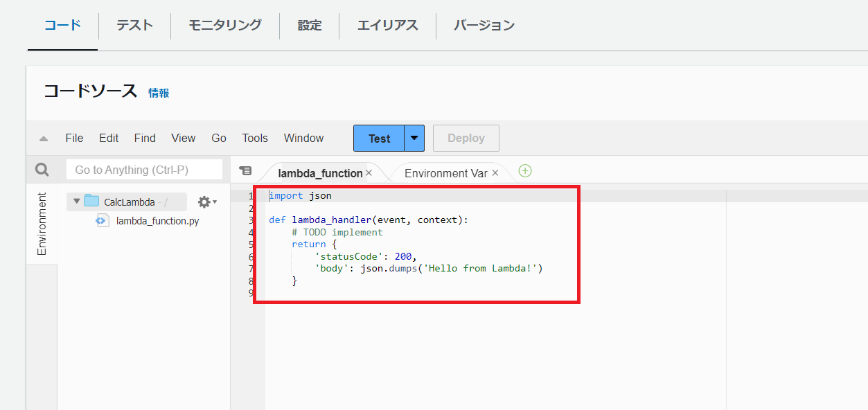Close the lambda_function tab
868x410 pixels.
pos(369,173)
